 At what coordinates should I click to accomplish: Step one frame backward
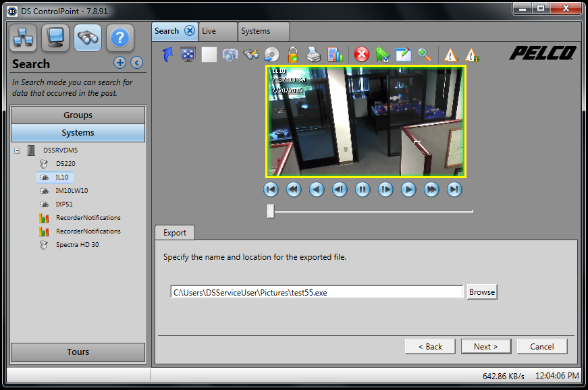(340, 190)
